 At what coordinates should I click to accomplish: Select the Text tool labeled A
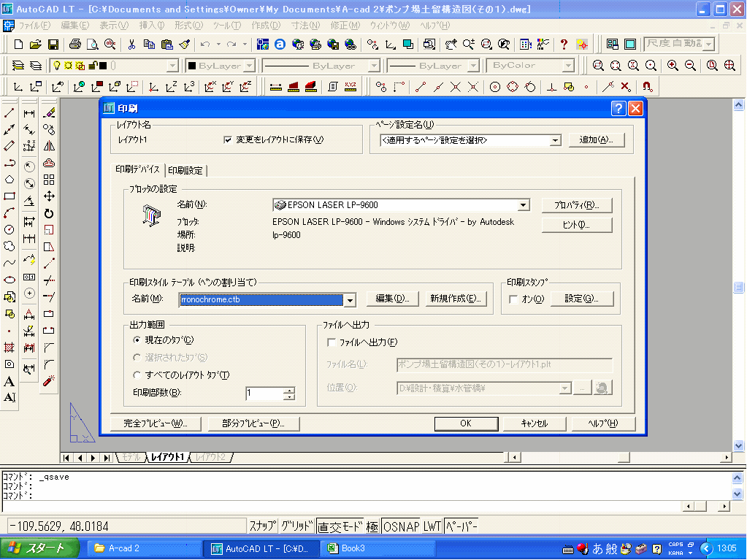[9, 381]
